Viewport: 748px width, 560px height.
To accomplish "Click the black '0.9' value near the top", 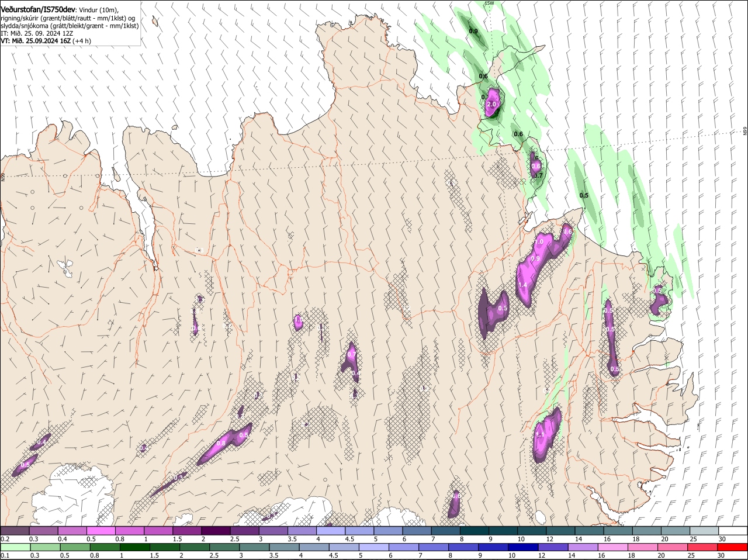I will 473,32.
